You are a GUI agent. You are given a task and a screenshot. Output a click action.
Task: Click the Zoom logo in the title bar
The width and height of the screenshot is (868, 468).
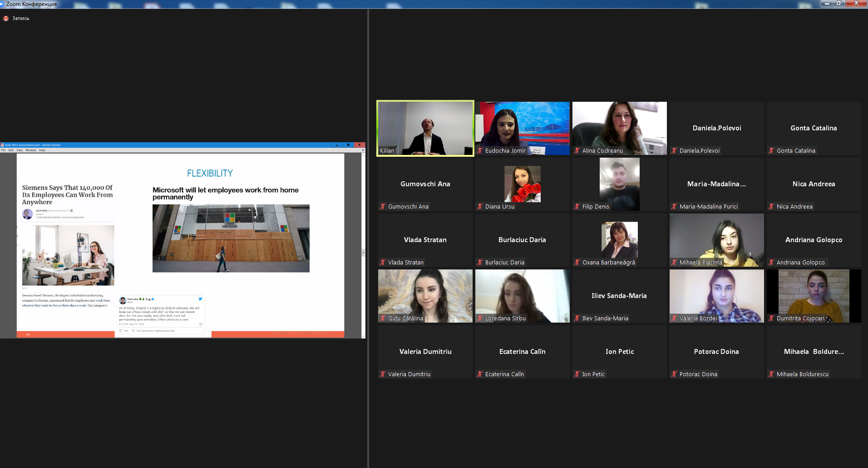[2, 4]
